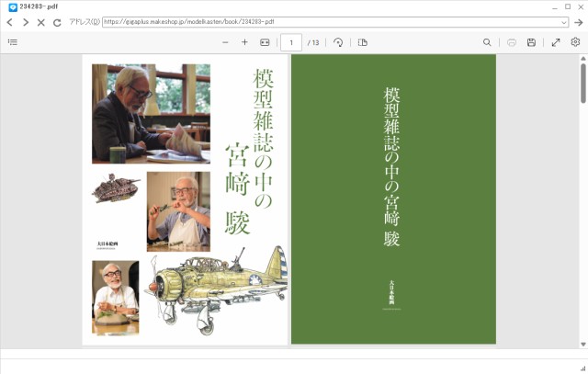
Task: Click the app icon in title bar
Action: coord(13,7)
